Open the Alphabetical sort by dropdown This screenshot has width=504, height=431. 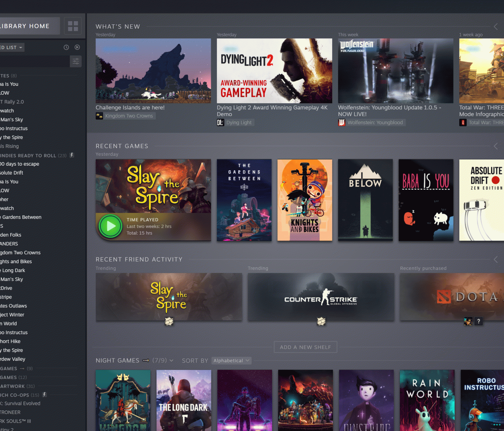232,361
